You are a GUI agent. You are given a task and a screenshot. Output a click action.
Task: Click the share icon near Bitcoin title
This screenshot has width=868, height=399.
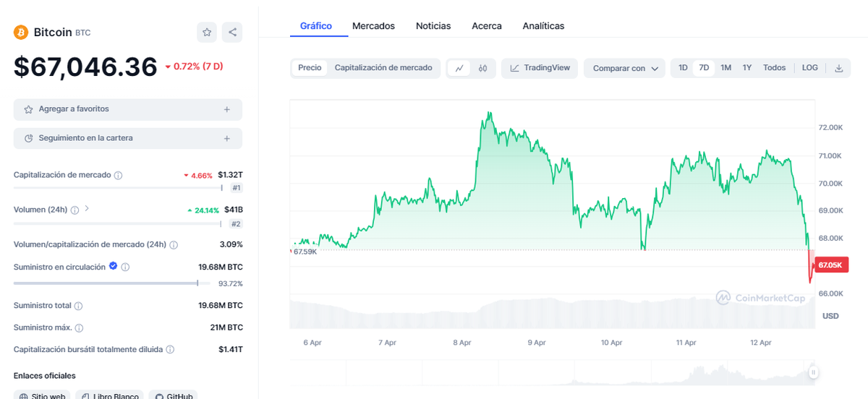(x=232, y=33)
